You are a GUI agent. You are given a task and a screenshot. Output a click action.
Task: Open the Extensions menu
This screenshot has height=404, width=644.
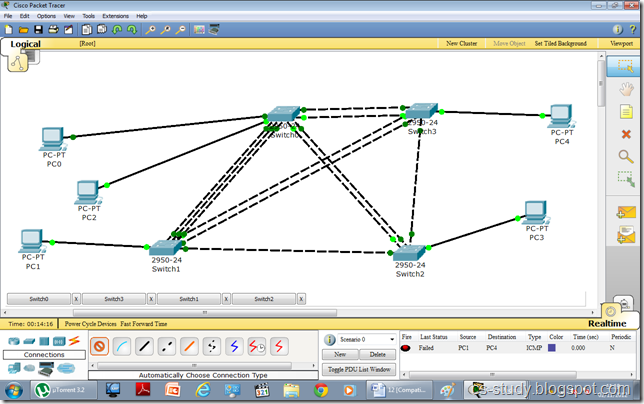click(115, 16)
